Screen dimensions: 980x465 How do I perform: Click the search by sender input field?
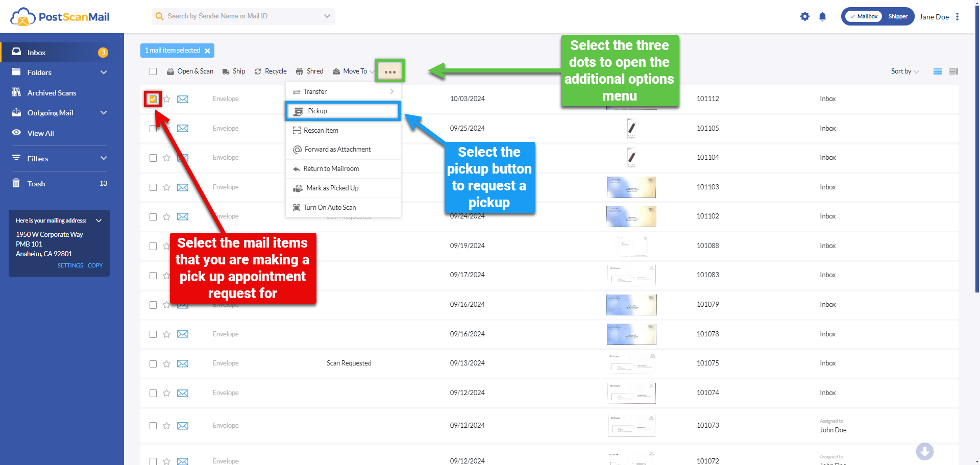pos(243,16)
